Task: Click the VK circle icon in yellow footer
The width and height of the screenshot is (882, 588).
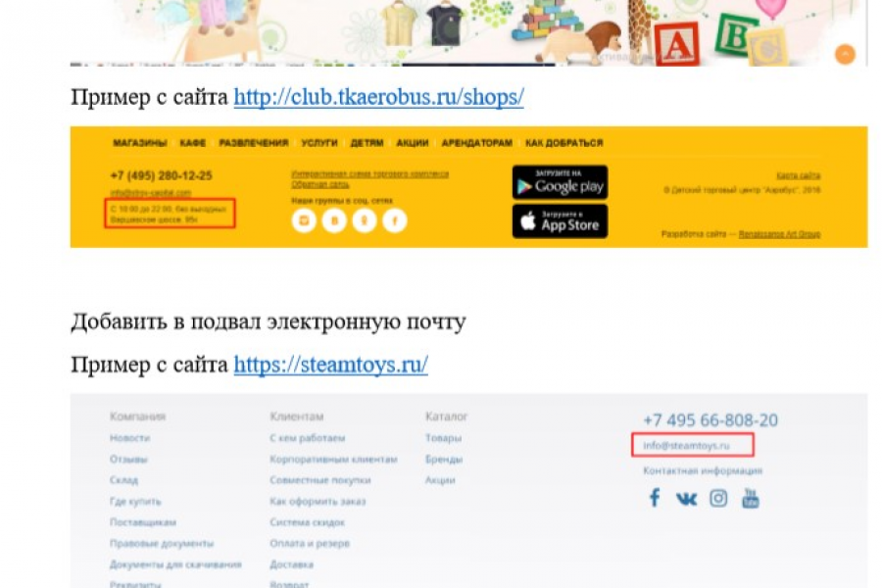Action: (x=334, y=220)
